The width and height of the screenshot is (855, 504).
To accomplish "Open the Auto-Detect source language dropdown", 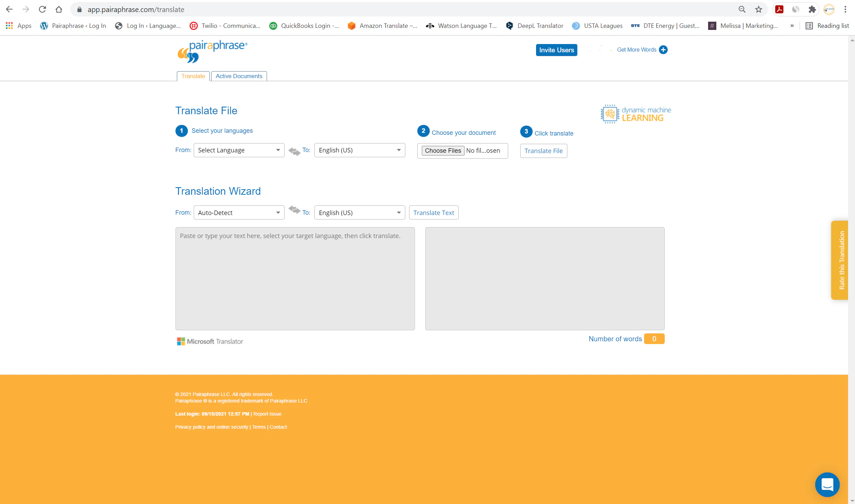I will pos(239,213).
